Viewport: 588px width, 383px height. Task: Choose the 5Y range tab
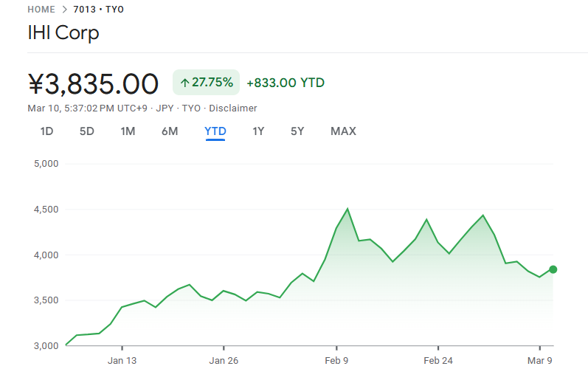(297, 131)
